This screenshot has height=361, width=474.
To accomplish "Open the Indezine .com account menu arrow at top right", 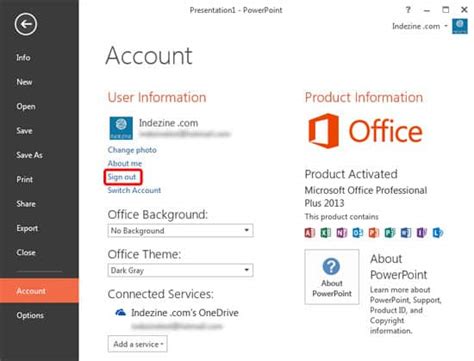I will pos(446,26).
